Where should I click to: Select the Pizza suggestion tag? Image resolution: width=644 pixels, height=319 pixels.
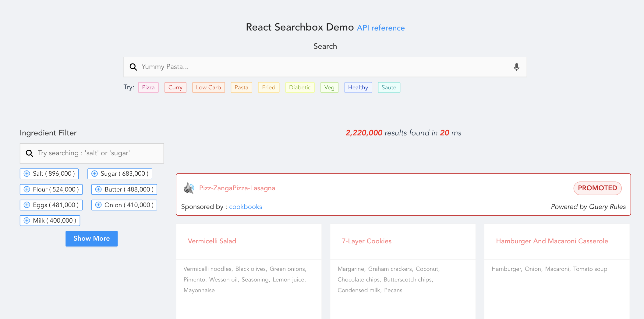(148, 87)
